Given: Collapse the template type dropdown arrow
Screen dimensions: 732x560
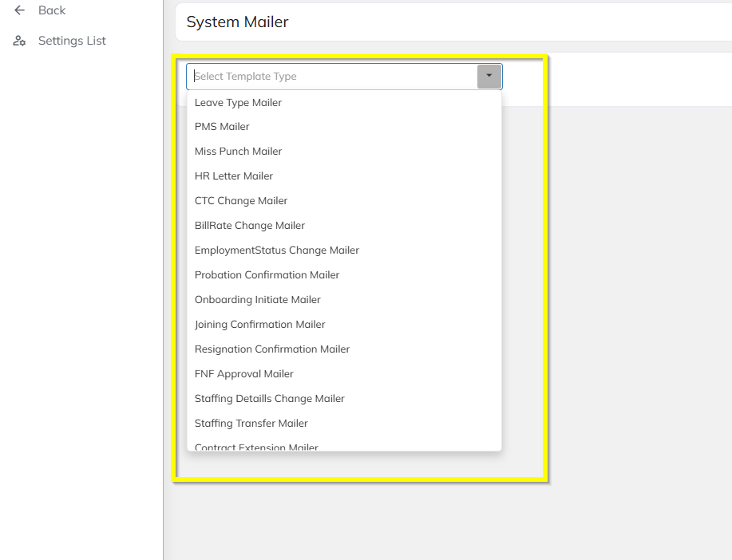Looking at the screenshot, I should coord(489,77).
